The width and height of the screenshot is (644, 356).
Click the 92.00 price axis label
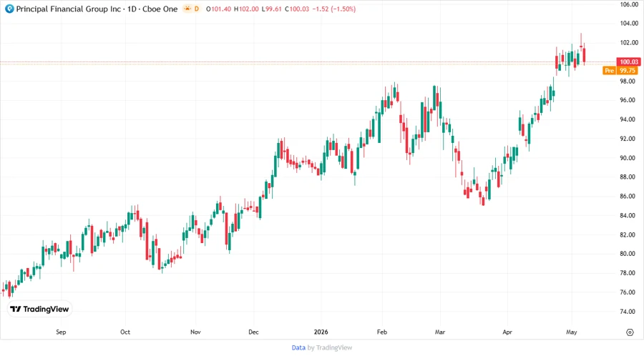(629, 139)
